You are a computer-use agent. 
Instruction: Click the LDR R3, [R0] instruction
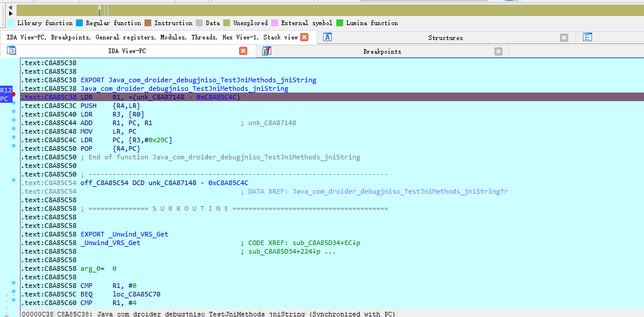112,114
